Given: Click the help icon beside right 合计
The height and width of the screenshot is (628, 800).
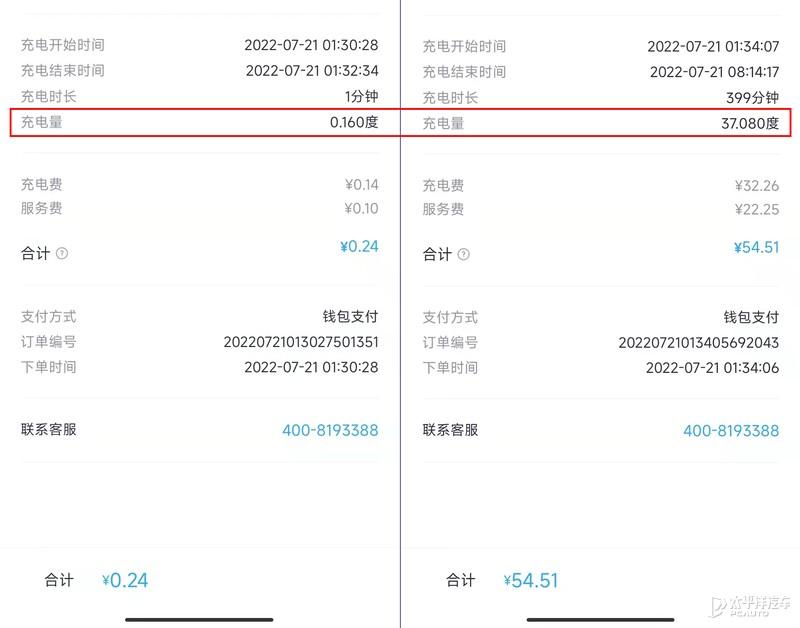Looking at the screenshot, I should tap(464, 255).
